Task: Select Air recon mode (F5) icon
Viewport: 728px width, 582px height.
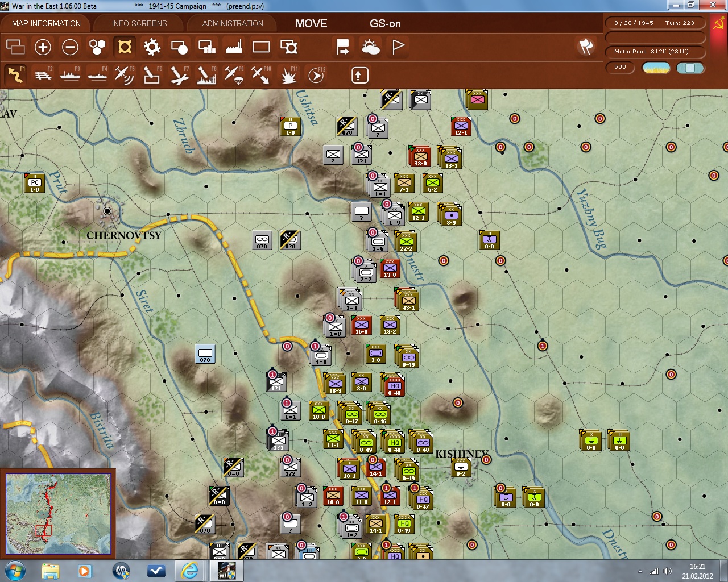Action: coord(125,75)
